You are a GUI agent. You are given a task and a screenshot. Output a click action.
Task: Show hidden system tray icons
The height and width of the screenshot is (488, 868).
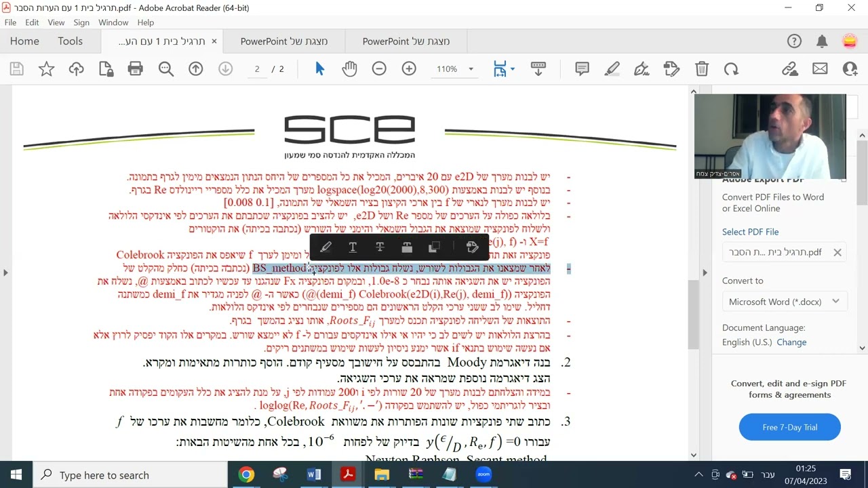(698, 474)
